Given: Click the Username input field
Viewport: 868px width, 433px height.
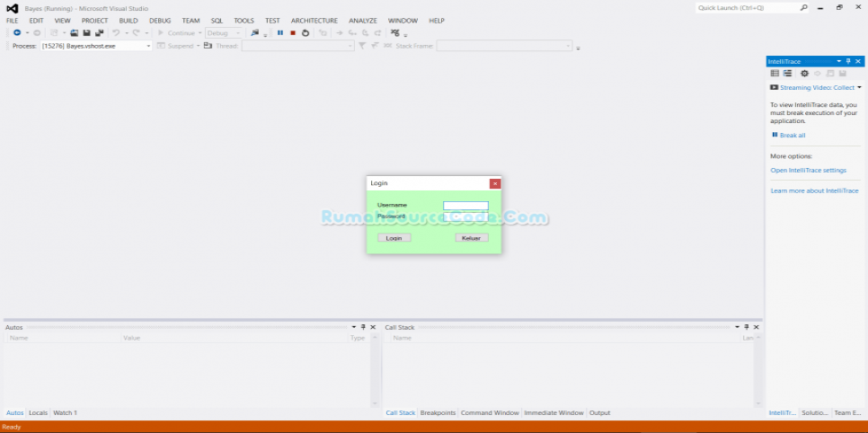Looking at the screenshot, I should pos(465,206).
